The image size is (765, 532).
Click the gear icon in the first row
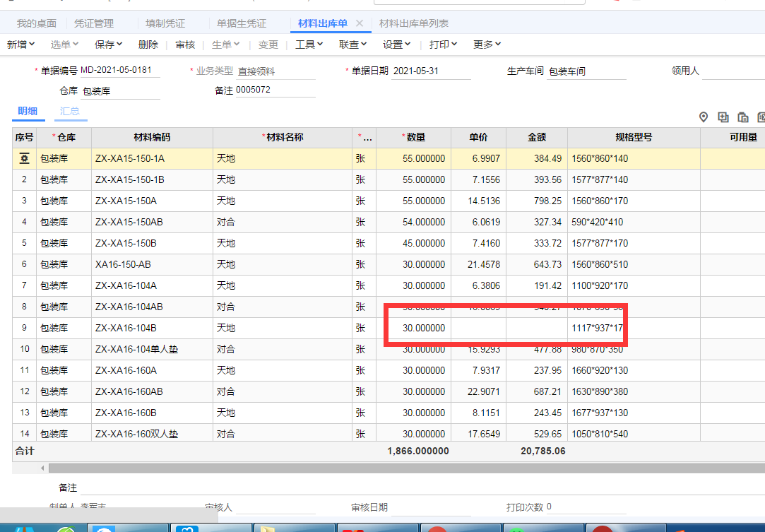25,159
